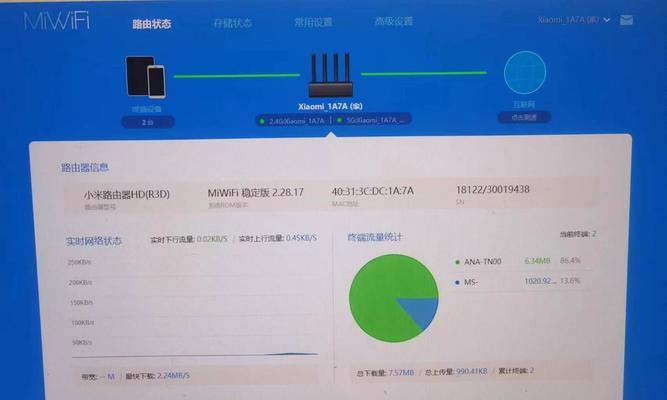The height and width of the screenshot is (400, 667).
Task: Click the 2台 device count button
Action: click(x=148, y=122)
